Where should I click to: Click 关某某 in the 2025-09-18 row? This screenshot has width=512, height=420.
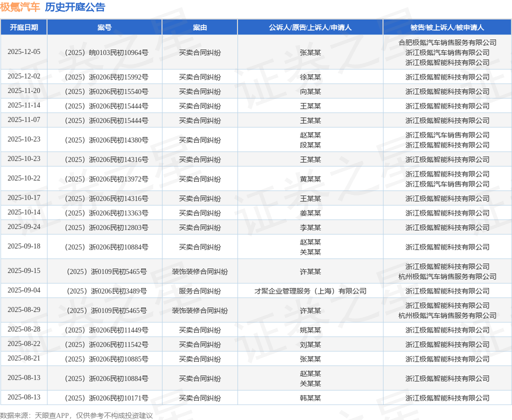tap(310, 252)
